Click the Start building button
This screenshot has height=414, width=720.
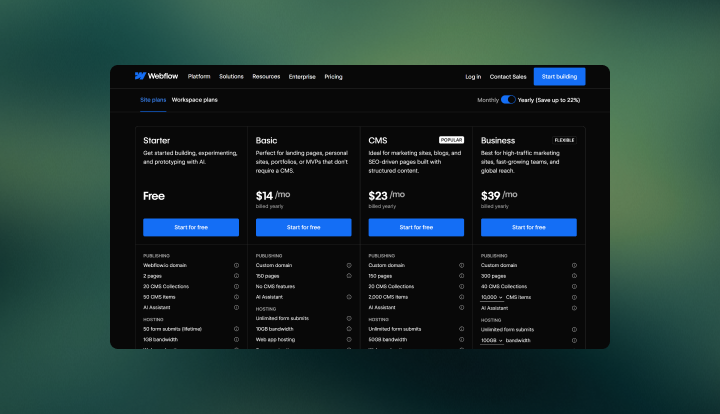559,77
